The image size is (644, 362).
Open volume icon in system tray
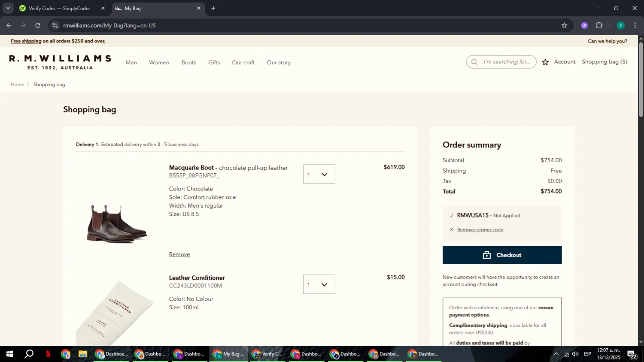coord(575,354)
